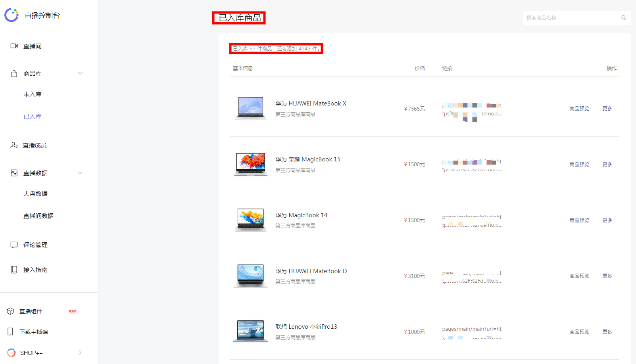636x364 pixels.
Task: Click the 直播数据 chart icon
Action: (14, 172)
